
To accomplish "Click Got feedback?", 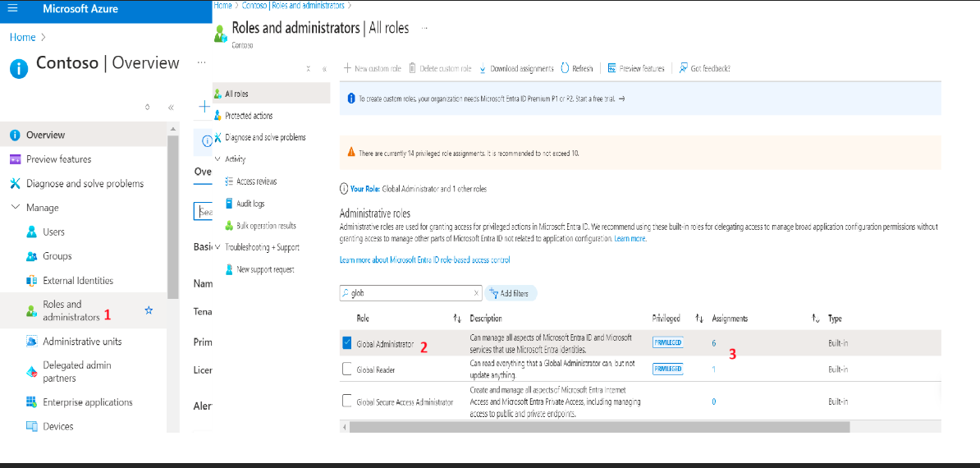I will (x=705, y=69).
